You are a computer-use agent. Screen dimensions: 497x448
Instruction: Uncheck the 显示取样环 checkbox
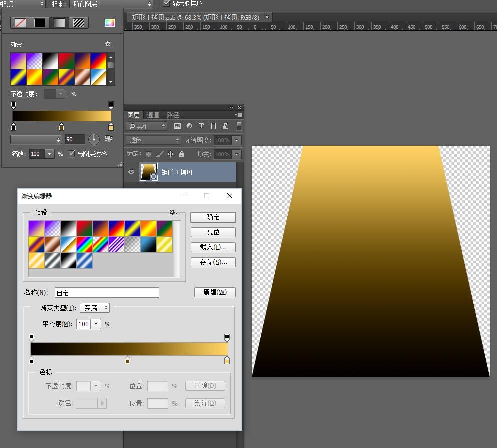(167, 4)
